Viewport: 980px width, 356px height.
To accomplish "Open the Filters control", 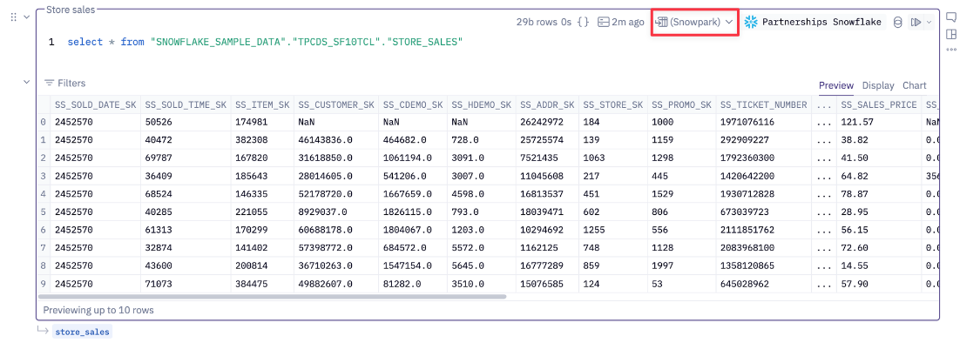I will (x=65, y=83).
